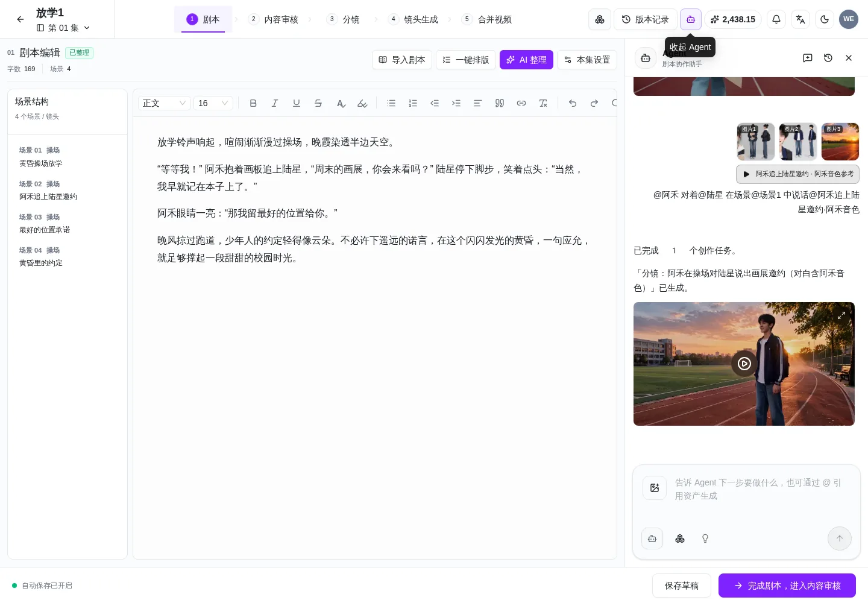The height and width of the screenshot is (603, 868).
Task: Insert a hyperlink
Action: [521, 103]
